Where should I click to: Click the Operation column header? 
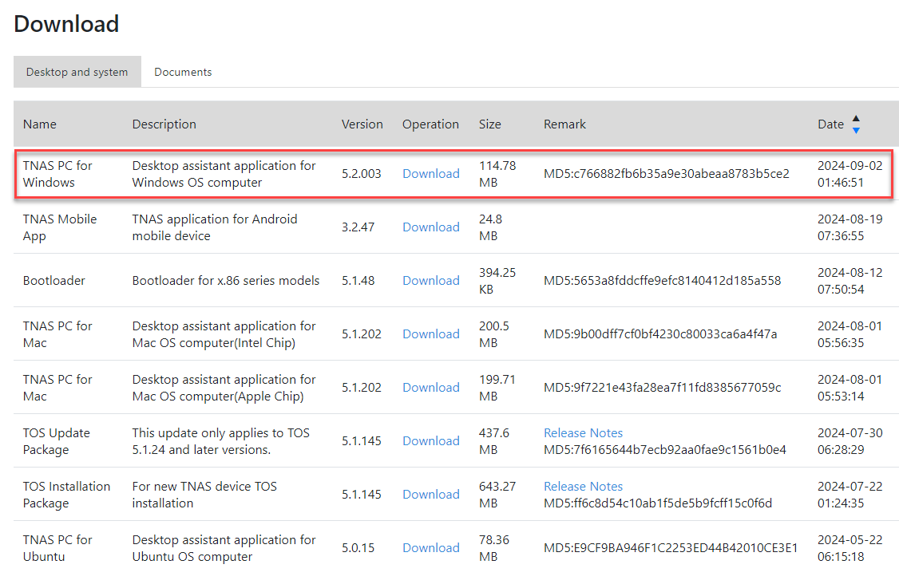[430, 124]
